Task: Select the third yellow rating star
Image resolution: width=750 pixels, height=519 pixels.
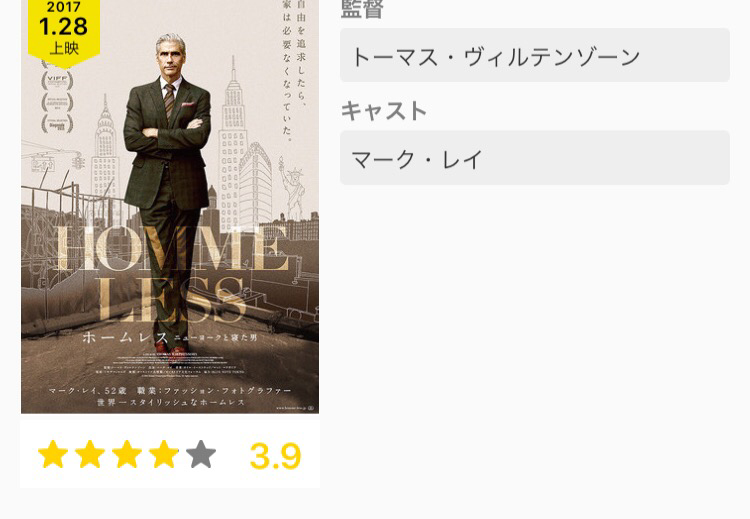Action: point(127,454)
